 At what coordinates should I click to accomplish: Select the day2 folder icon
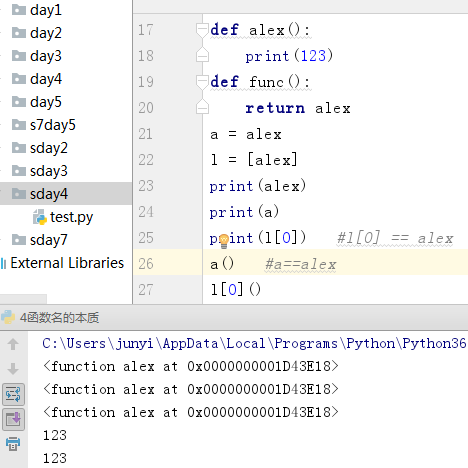click(19, 33)
